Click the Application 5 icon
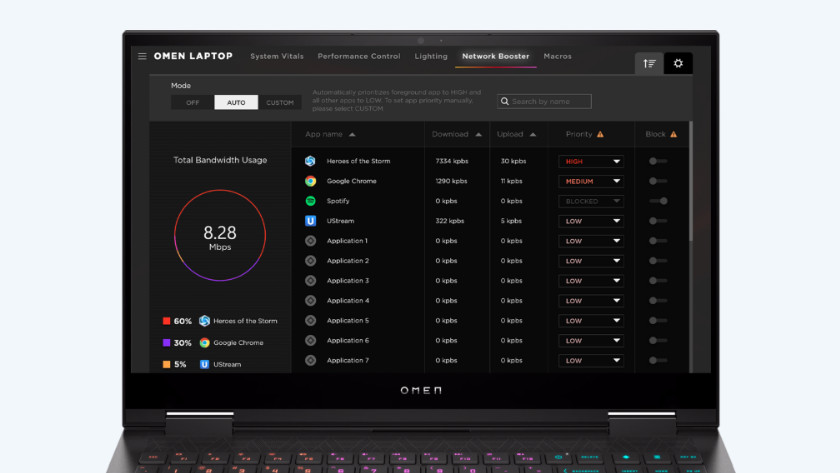 coord(310,320)
